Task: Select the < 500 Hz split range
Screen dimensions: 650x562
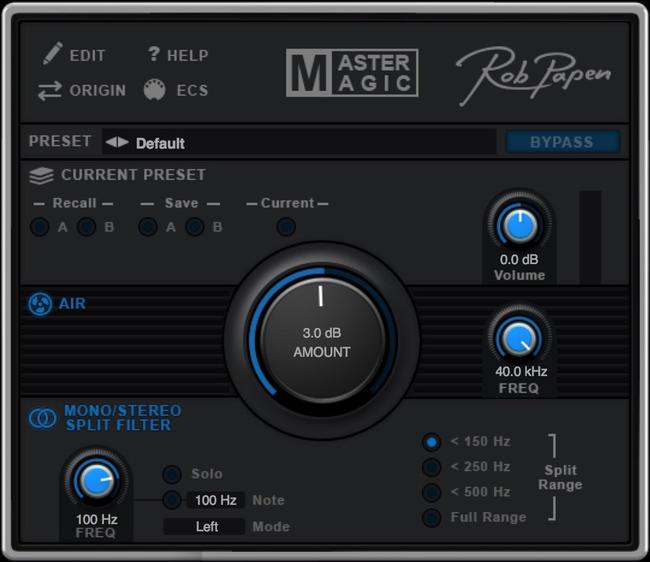Action: (x=432, y=493)
